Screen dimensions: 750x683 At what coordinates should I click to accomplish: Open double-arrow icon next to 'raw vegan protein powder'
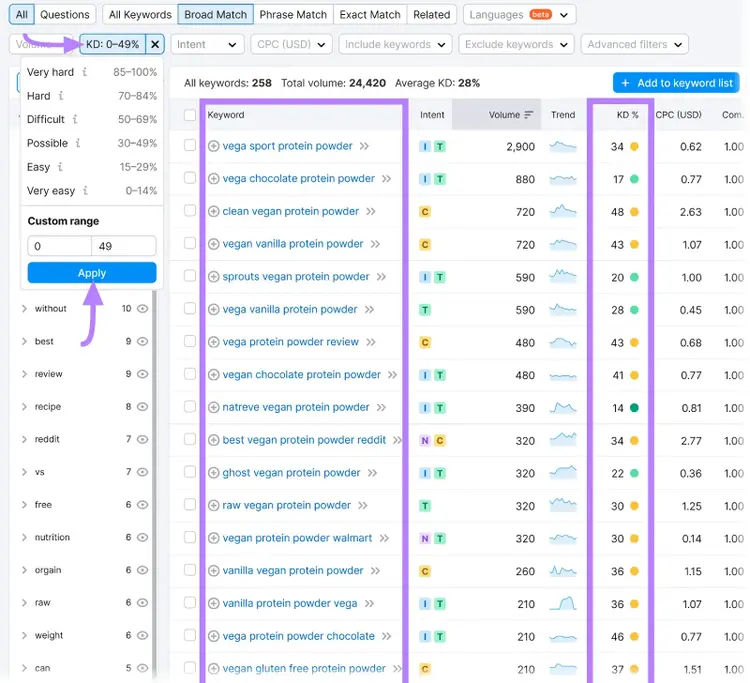(363, 506)
